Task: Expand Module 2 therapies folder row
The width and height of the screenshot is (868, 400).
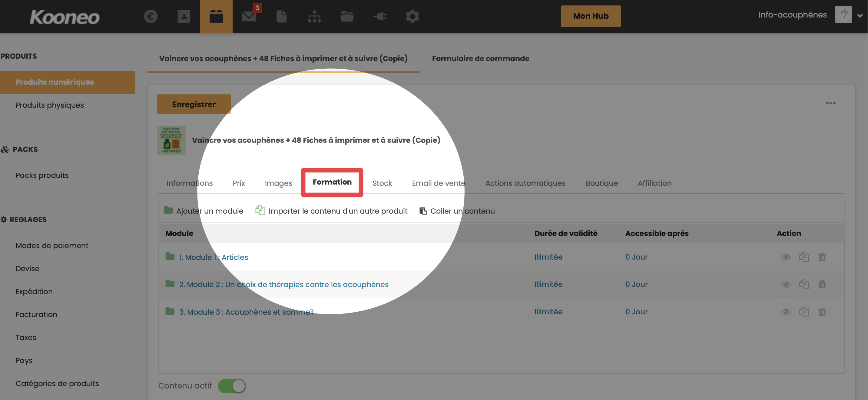Action: point(283,284)
